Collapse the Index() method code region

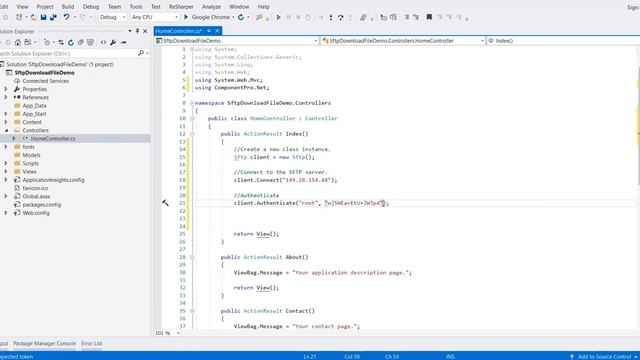click(x=192, y=134)
